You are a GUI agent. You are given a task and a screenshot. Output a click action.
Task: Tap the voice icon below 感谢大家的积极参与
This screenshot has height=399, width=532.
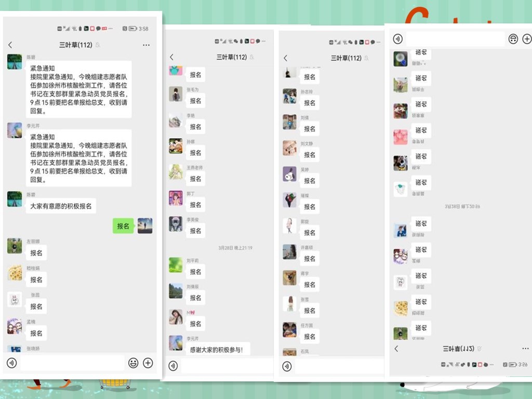pos(173,366)
